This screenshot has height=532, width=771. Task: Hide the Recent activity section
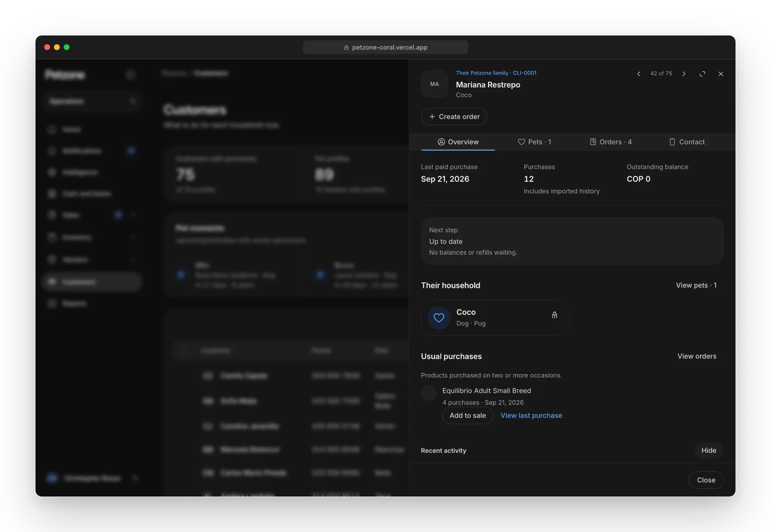point(709,450)
